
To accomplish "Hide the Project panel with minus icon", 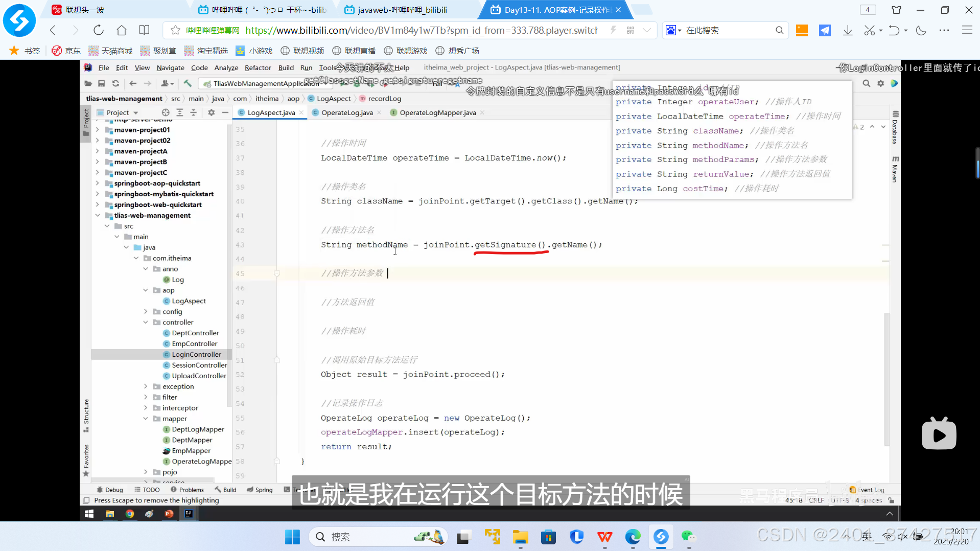I will point(225,112).
